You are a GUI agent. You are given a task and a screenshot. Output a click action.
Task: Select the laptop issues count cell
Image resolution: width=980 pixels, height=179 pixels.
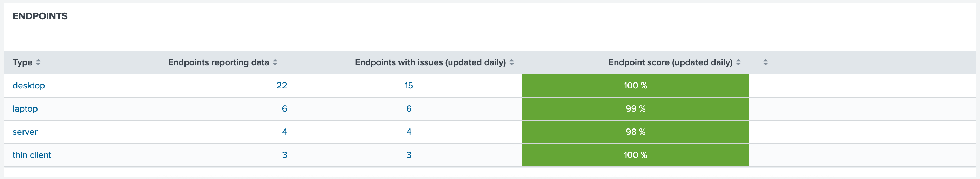coord(409,109)
